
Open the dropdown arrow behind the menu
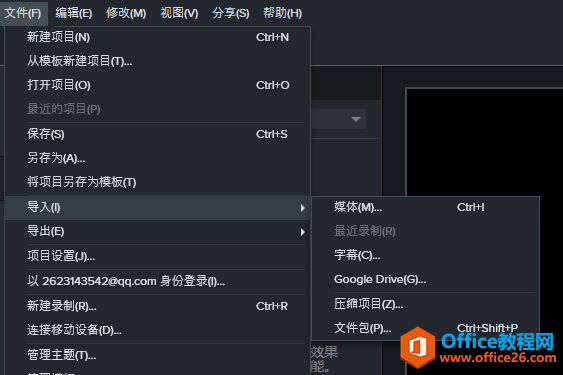click(356, 119)
